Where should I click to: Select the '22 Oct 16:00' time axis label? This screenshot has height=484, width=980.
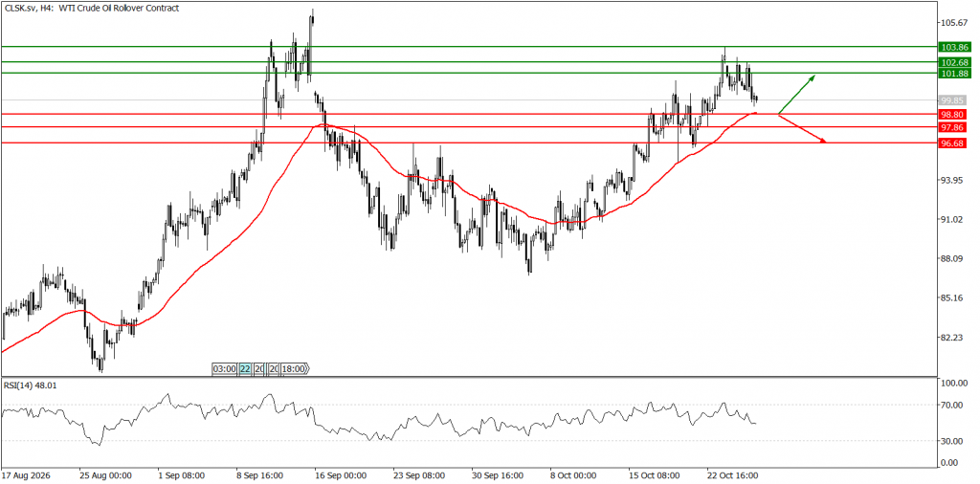coord(730,474)
